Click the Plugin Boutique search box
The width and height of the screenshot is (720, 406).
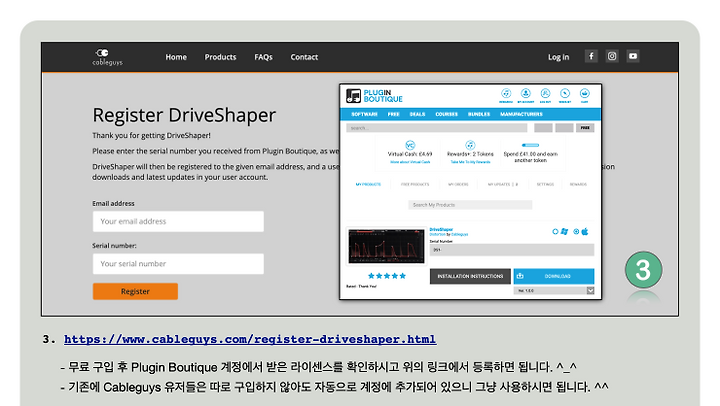pos(437,128)
